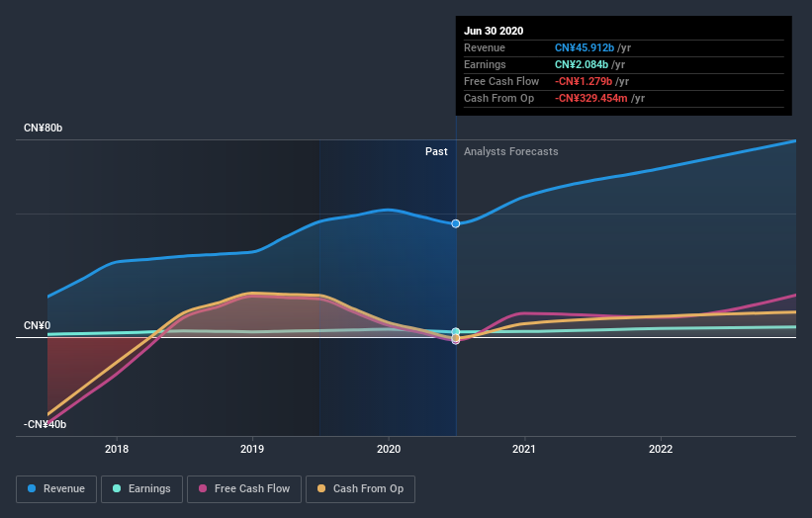Select the Revenue data point at Jun 2020
This screenshot has width=812, height=518.
click(456, 223)
